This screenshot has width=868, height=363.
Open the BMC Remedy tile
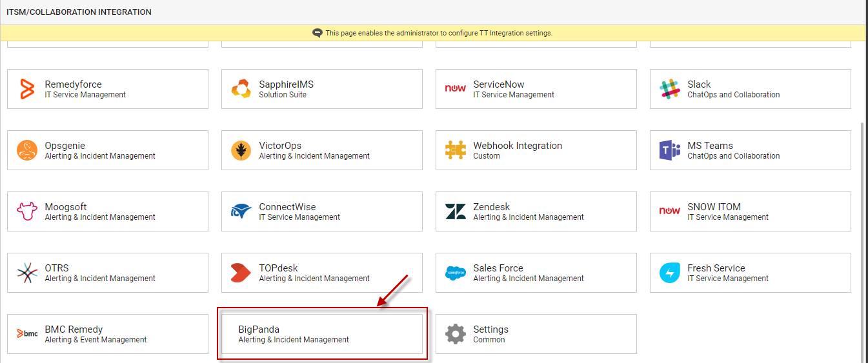point(108,334)
